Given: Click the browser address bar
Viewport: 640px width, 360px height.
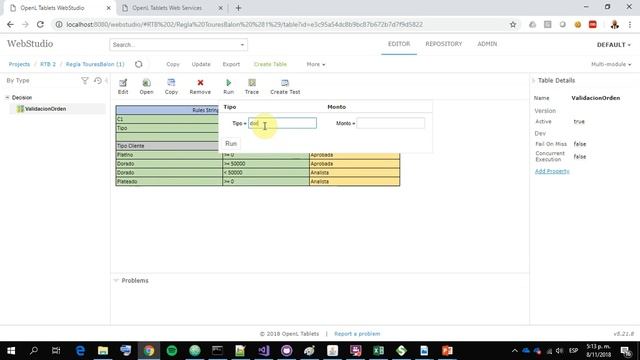Looking at the screenshot, I should point(282,24).
